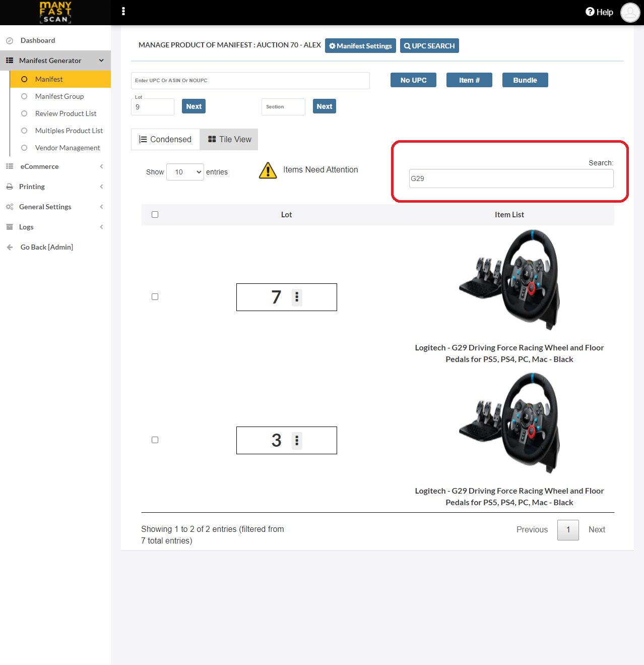The image size is (644, 665).
Task: Click the UPC SEARCH button
Action: (x=429, y=46)
